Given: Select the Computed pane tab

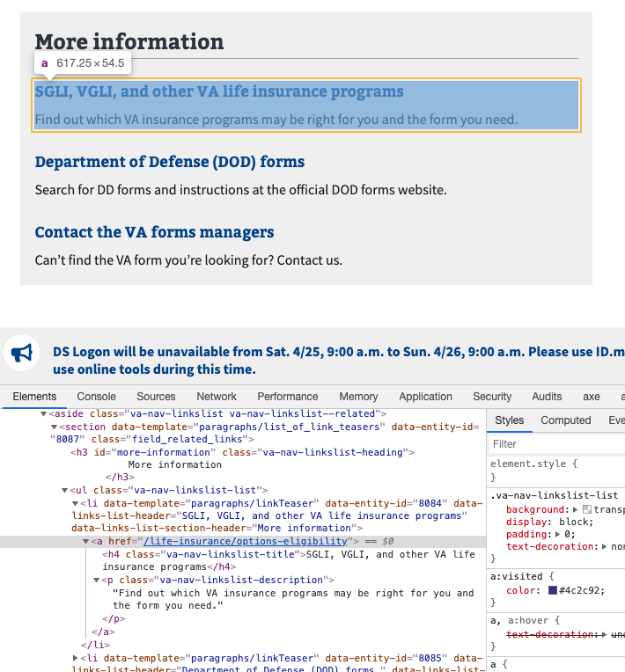Looking at the screenshot, I should coord(565,420).
